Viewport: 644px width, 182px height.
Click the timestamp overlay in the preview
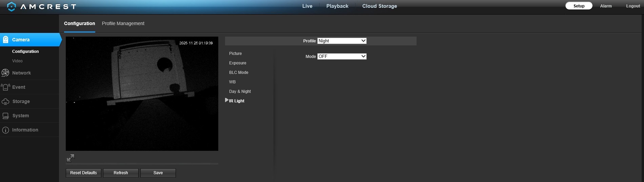click(x=196, y=43)
